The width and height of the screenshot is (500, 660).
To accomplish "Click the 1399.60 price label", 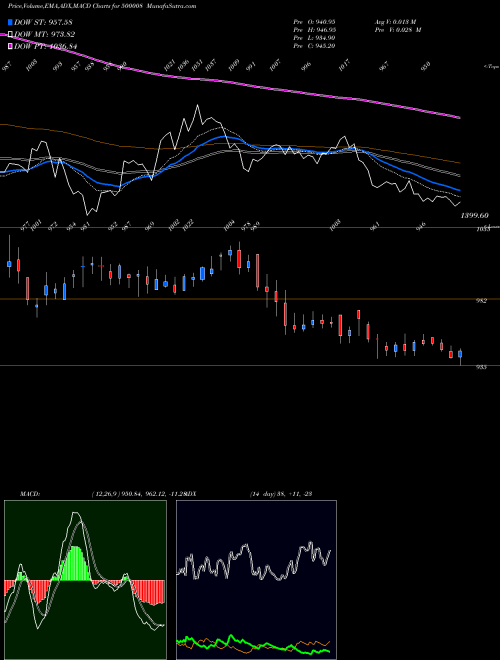I will pyautogui.click(x=475, y=216).
